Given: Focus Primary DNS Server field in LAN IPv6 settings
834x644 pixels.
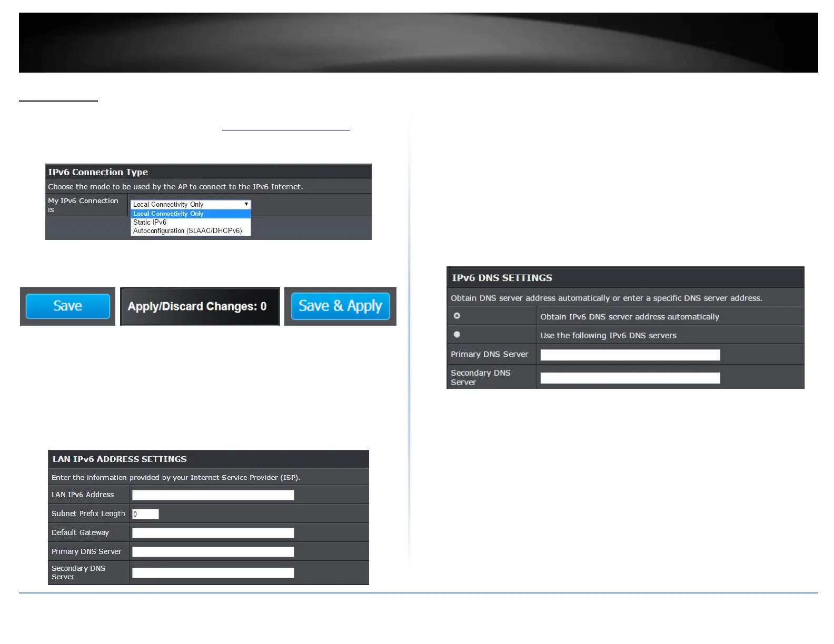Looking at the screenshot, I should click(x=213, y=552).
